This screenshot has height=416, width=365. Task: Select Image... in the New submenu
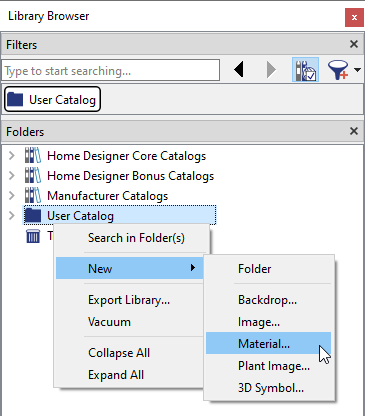click(269, 322)
